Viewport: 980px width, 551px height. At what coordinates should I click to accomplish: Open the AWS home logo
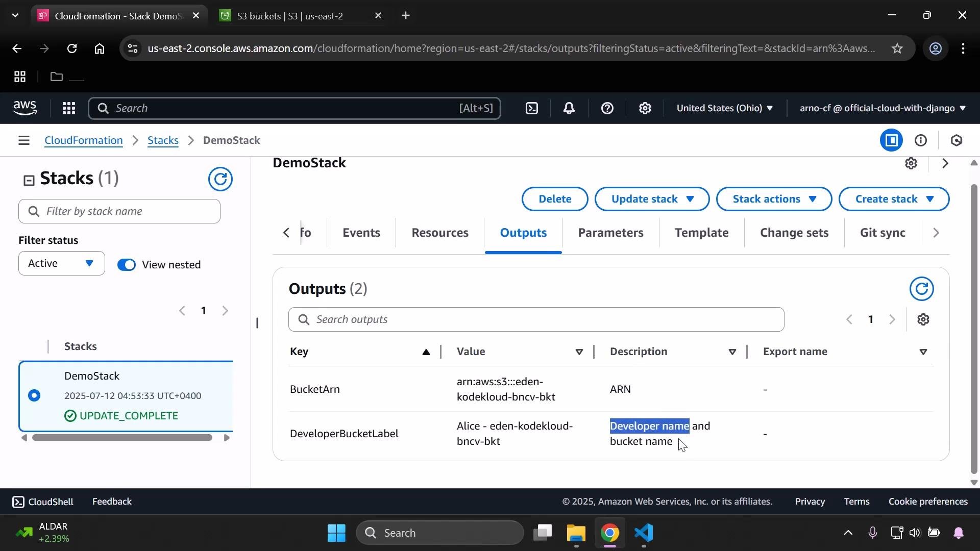25,108
